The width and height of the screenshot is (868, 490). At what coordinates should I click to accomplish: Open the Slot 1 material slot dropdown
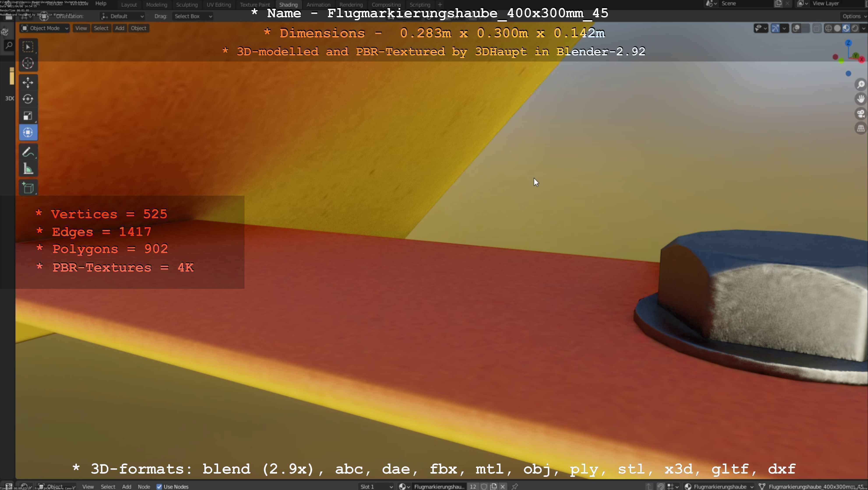pyautogui.click(x=376, y=487)
